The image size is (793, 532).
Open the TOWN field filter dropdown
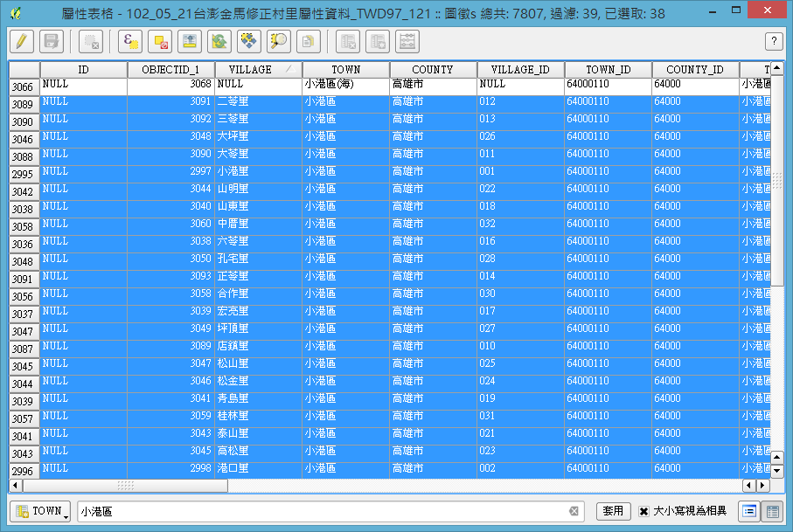point(40,511)
